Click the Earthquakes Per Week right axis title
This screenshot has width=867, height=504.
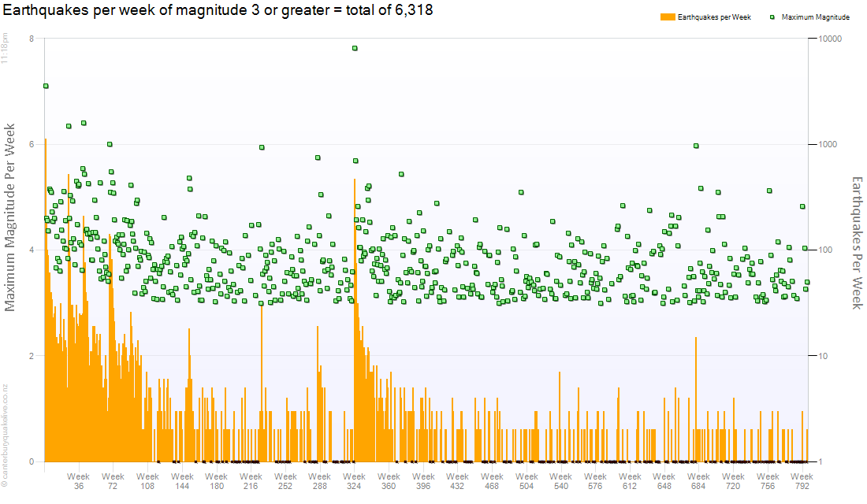(x=857, y=243)
